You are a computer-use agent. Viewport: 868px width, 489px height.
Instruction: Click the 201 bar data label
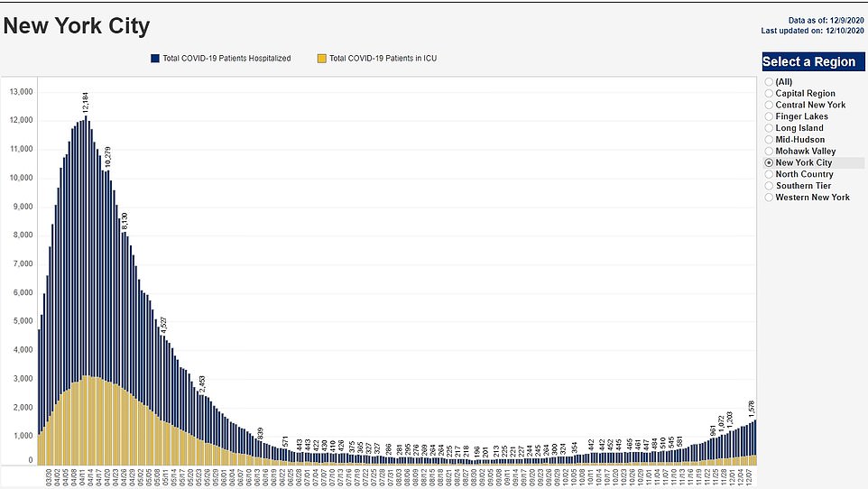tap(485, 452)
